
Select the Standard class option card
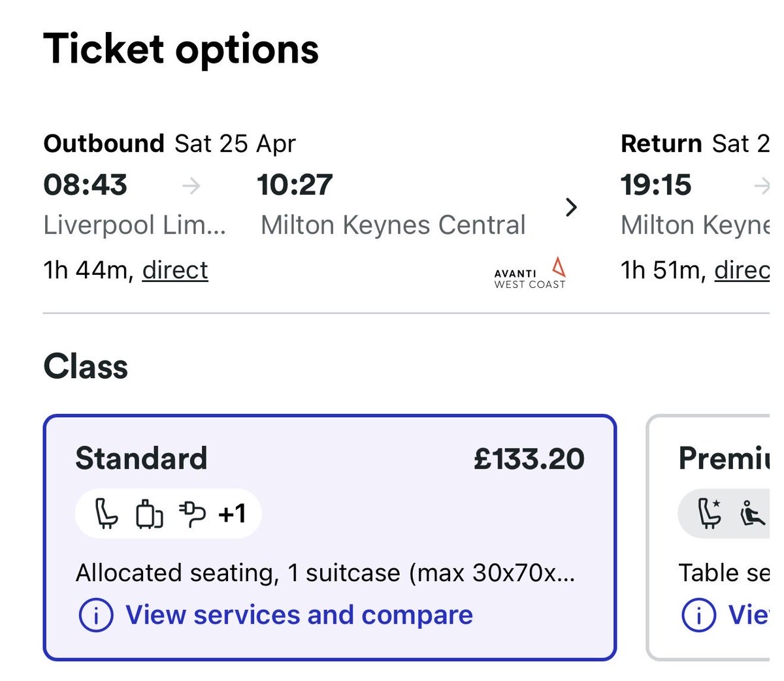[x=330, y=537]
